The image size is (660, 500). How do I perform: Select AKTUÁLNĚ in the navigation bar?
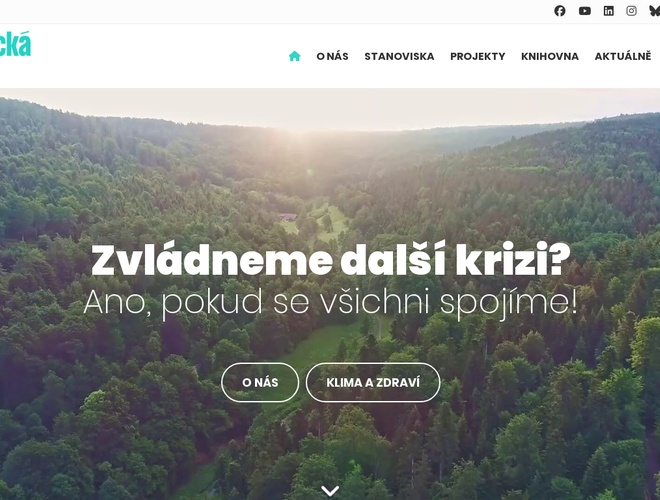tap(623, 56)
